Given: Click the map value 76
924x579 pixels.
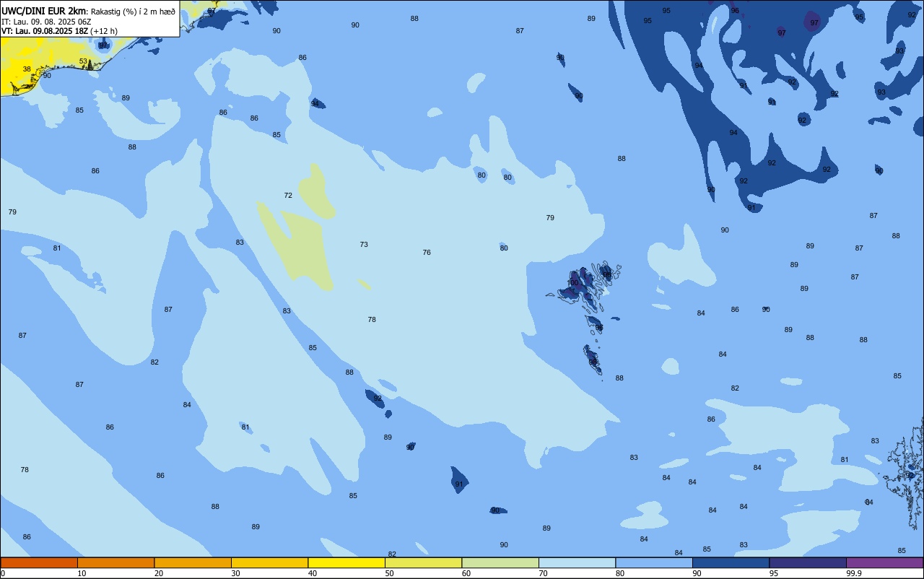Looking at the screenshot, I should 427,253.
